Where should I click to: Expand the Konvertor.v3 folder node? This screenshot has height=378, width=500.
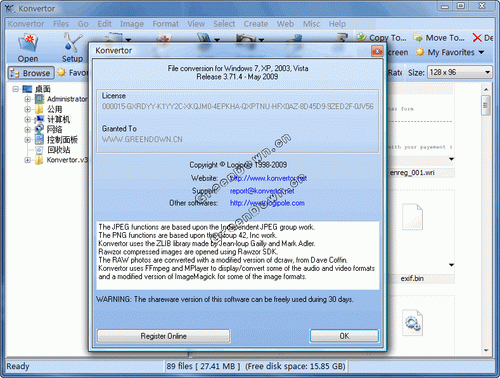(27, 160)
